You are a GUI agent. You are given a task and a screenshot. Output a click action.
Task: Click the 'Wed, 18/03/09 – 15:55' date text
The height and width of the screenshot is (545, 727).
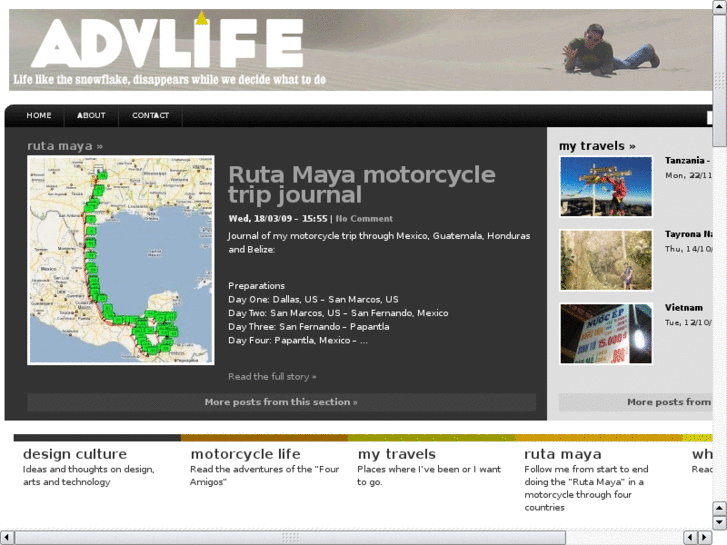coord(278,218)
